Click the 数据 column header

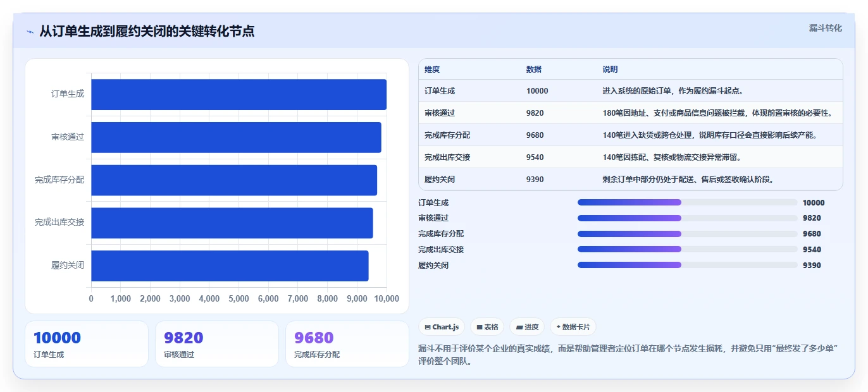point(534,70)
